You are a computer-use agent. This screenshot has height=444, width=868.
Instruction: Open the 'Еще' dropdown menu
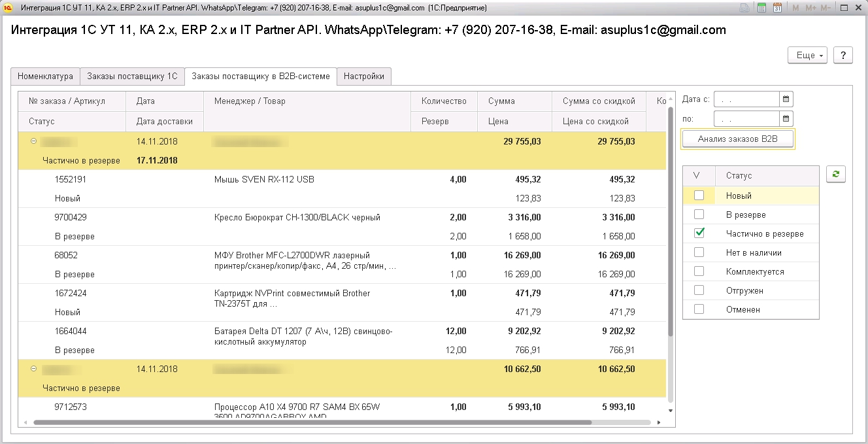807,55
